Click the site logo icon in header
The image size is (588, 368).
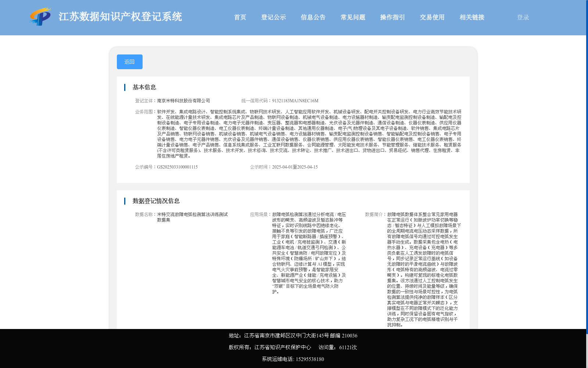pos(40,17)
